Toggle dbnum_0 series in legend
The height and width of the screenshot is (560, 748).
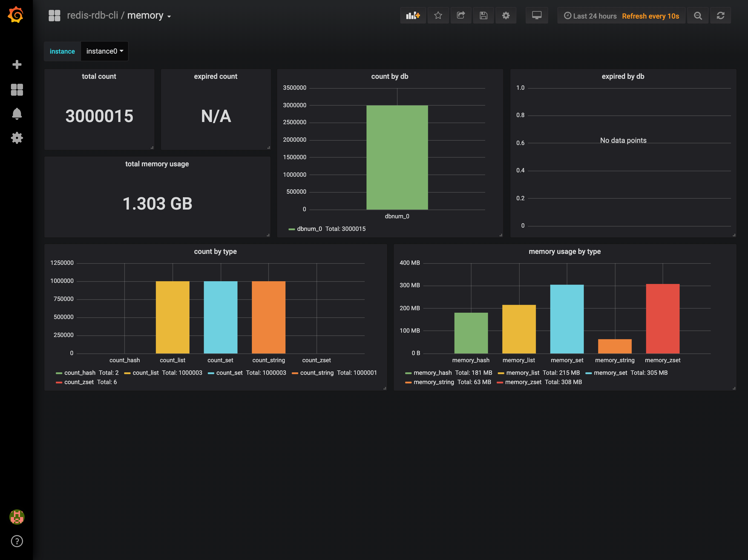pyautogui.click(x=309, y=229)
